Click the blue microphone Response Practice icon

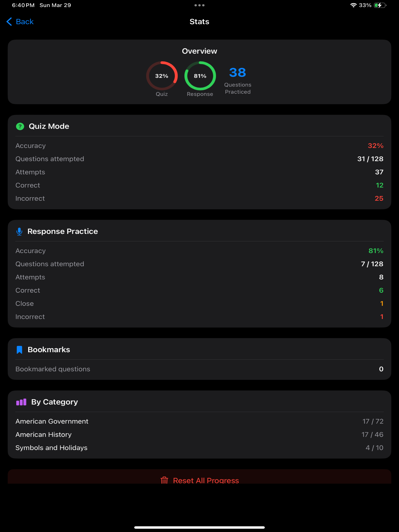pyautogui.click(x=19, y=231)
